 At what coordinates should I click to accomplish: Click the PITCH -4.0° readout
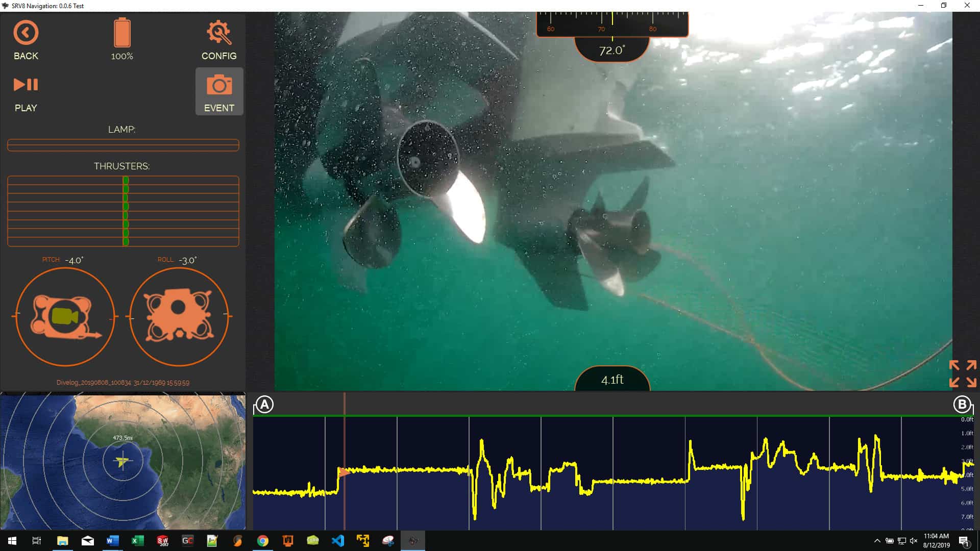pos(63,260)
